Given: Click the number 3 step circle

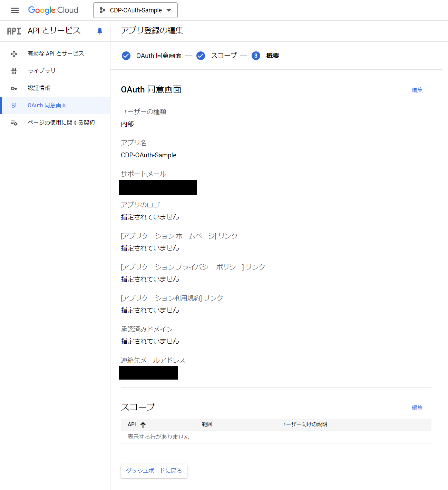Looking at the screenshot, I should (x=256, y=56).
